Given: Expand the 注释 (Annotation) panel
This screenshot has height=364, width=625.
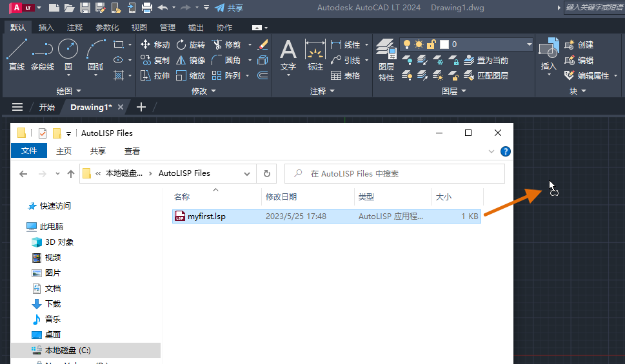Looking at the screenshot, I should tap(322, 91).
